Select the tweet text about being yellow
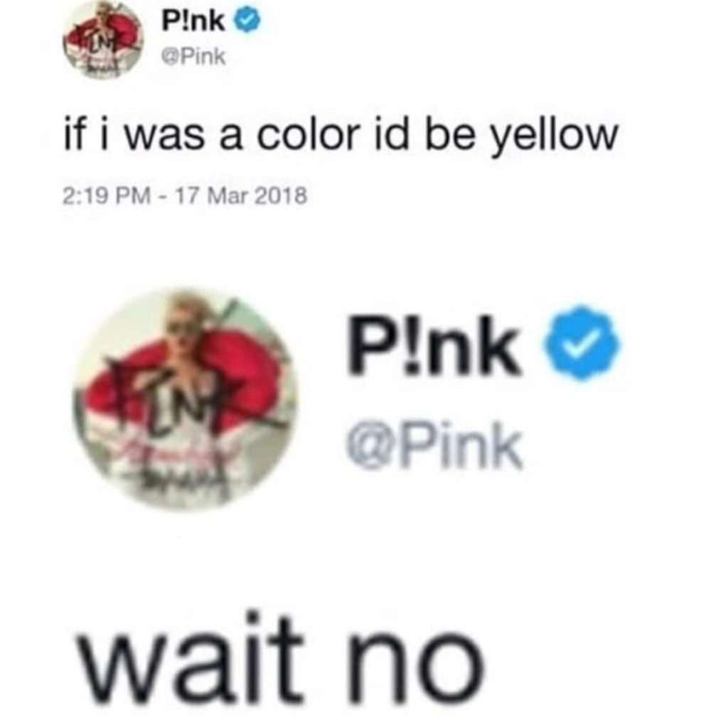This screenshot has height=725, width=728. pos(341,134)
